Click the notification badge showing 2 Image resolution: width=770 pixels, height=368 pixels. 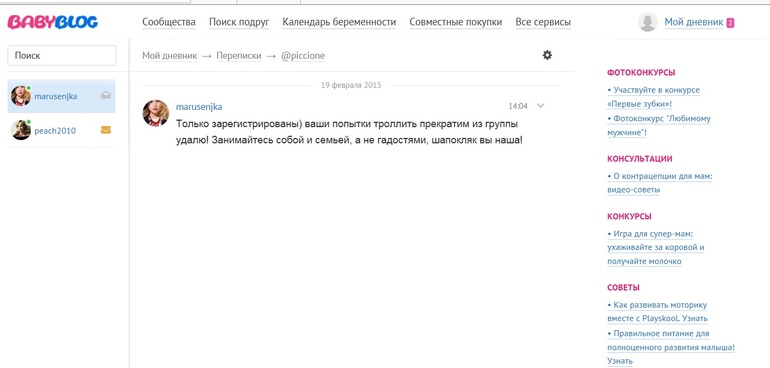730,23
